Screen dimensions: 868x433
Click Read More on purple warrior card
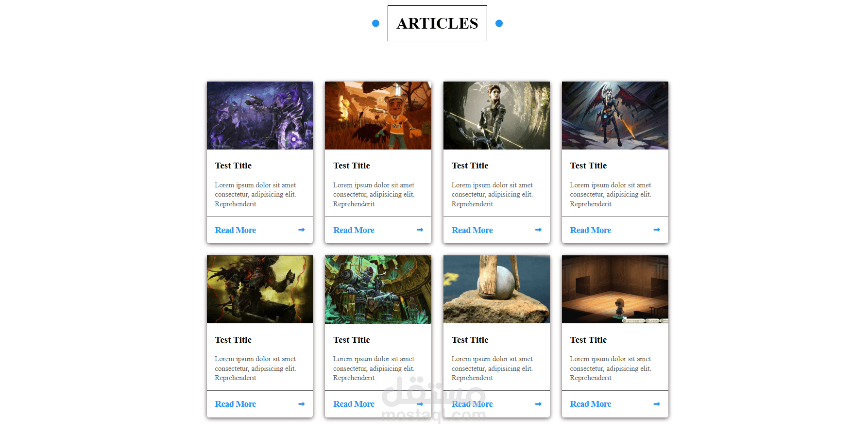[236, 230]
